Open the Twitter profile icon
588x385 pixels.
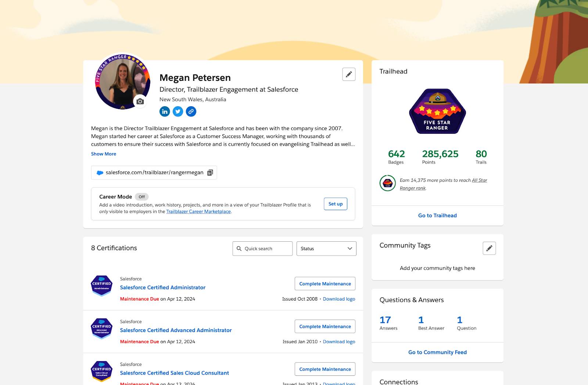coord(178,111)
